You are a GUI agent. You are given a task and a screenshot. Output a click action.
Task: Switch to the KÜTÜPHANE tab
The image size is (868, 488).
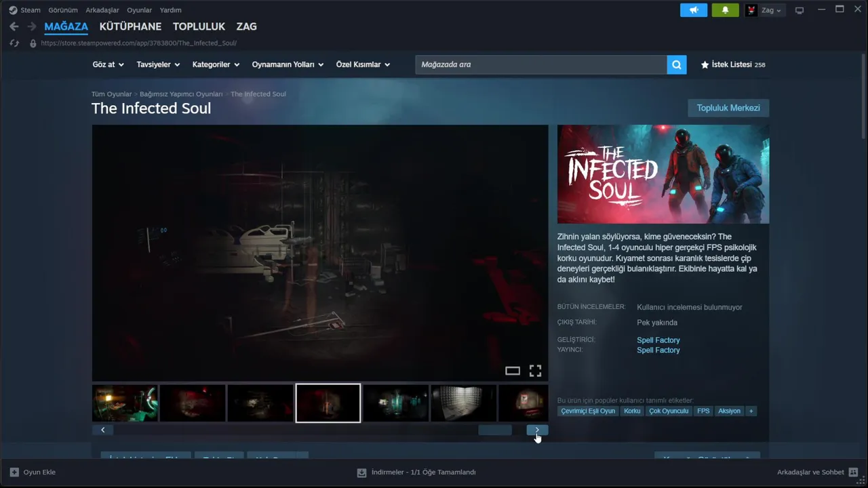130,26
